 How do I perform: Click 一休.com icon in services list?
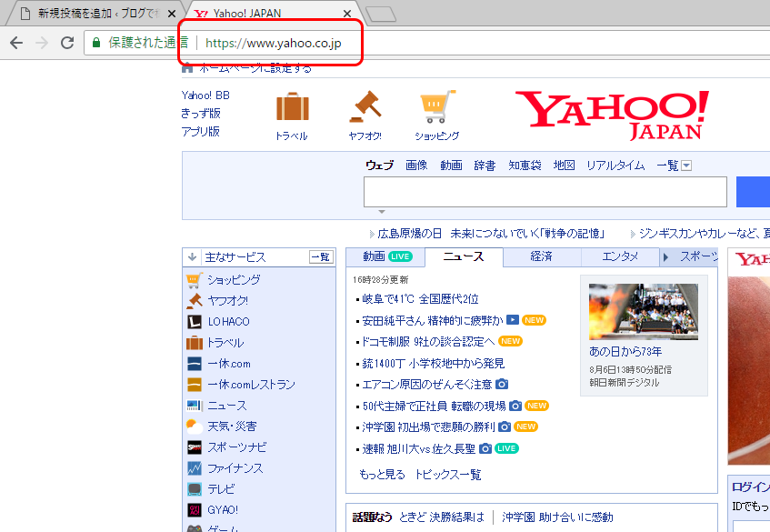195,364
